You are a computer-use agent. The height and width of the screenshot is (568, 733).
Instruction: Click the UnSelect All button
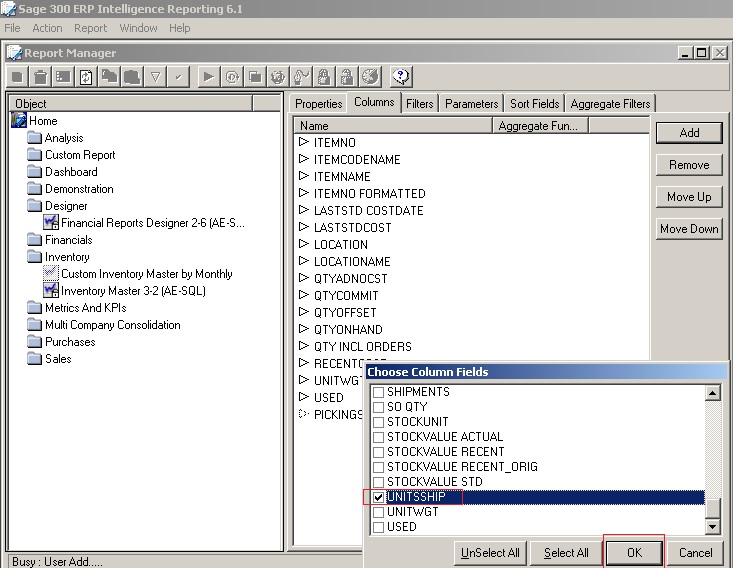click(490, 553)
